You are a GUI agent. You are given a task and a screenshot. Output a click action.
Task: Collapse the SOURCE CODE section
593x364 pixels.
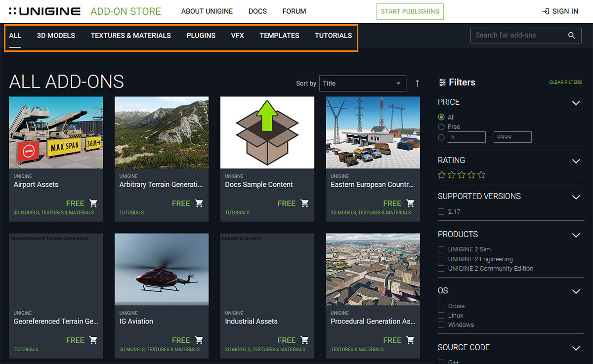pyautogui.click(x=576, y=348)
